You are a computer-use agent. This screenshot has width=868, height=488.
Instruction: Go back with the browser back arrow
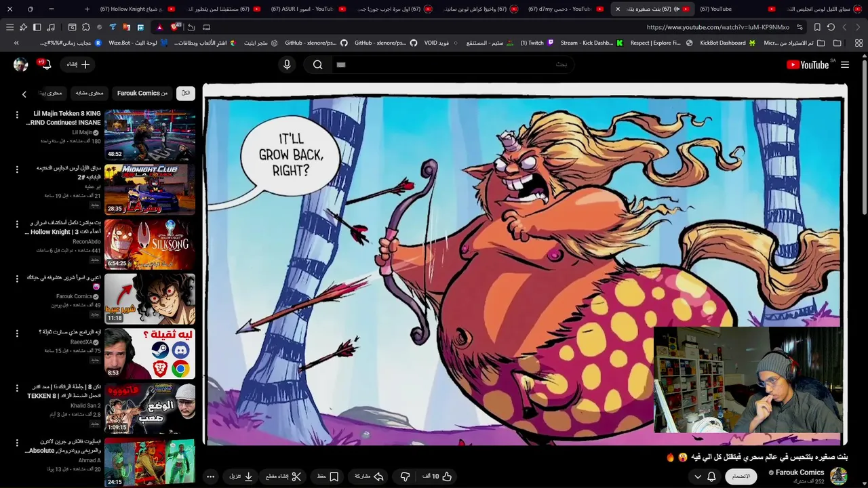point(858,27)
